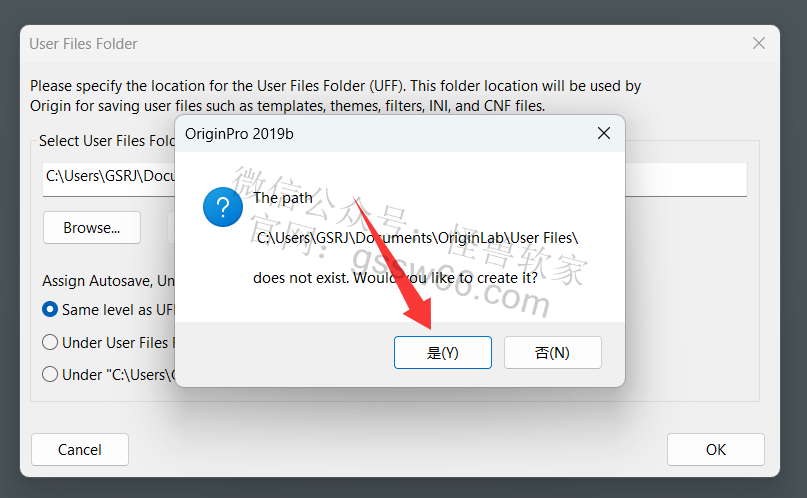807x498 pixels.
Task: Click the Select User Files Folder group label
Action: click(107, 141)
